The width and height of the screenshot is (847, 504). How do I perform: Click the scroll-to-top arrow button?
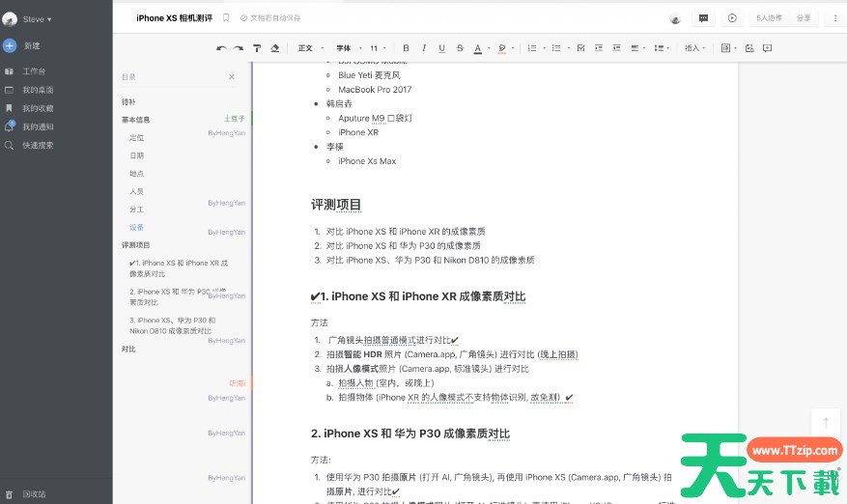tap(826, 423)
